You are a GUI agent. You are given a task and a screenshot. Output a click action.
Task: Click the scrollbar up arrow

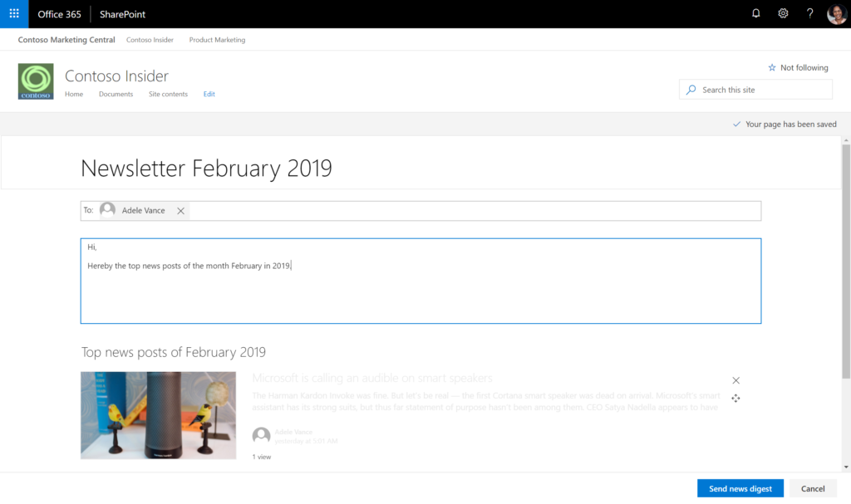point(846,140)
